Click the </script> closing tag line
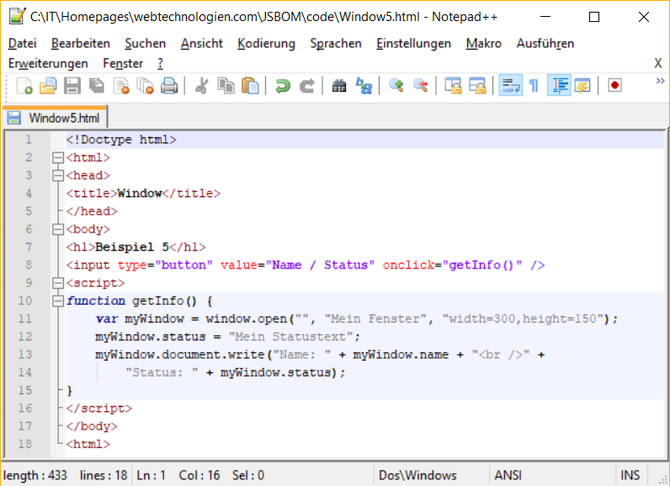670x486 pixels. coord(99,408)
